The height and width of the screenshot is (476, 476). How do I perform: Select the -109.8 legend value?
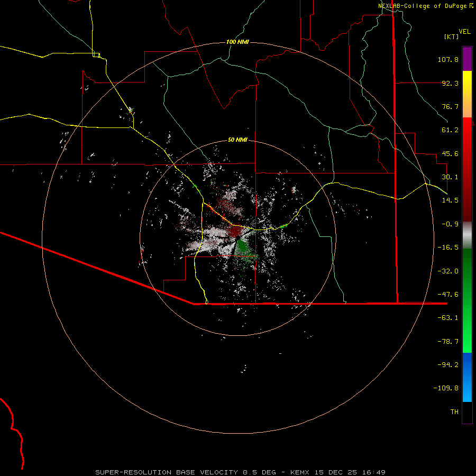[x=446, y=388]
